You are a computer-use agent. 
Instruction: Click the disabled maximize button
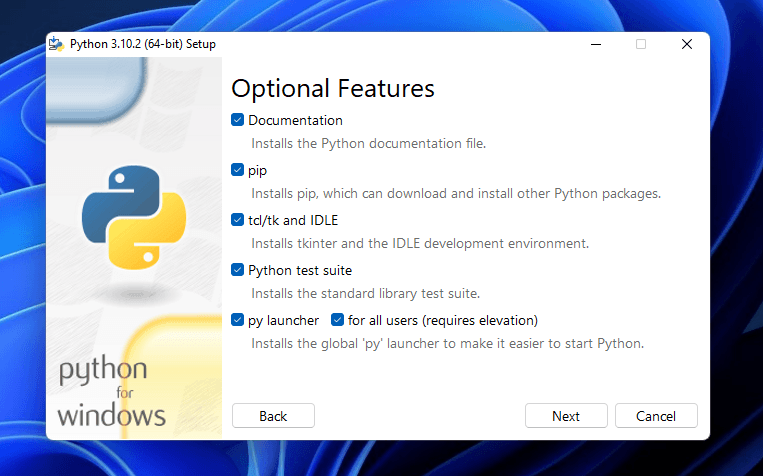(641, 44)
